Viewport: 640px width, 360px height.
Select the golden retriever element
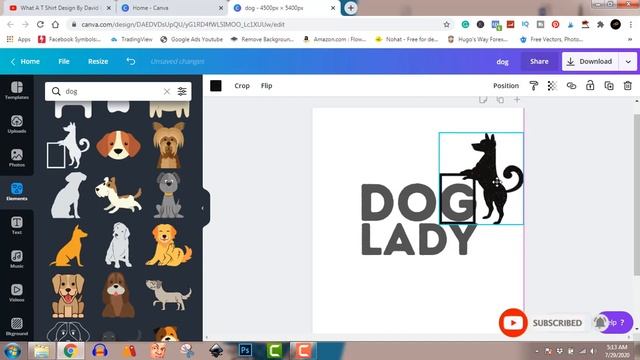pyautogui.click(x=169, y=245)
